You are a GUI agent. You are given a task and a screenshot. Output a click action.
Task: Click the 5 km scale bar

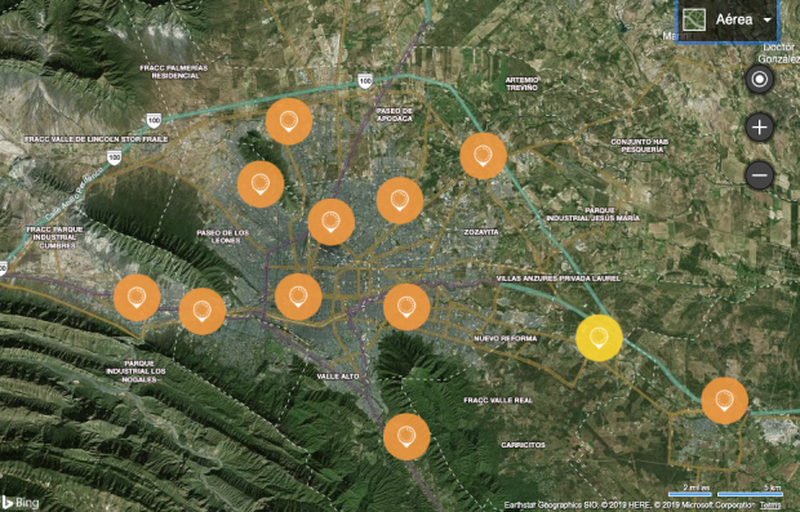[750, 490]
